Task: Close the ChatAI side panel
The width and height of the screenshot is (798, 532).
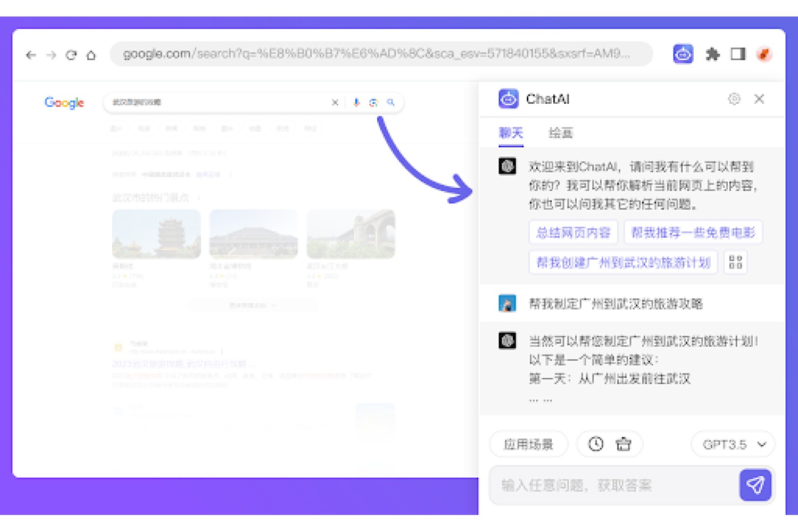Action: tap(759, 99)
